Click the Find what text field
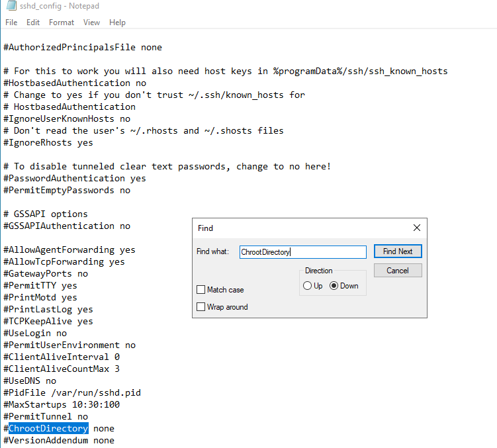This screenshot has width=497, height=448. (x=303, y=252)
